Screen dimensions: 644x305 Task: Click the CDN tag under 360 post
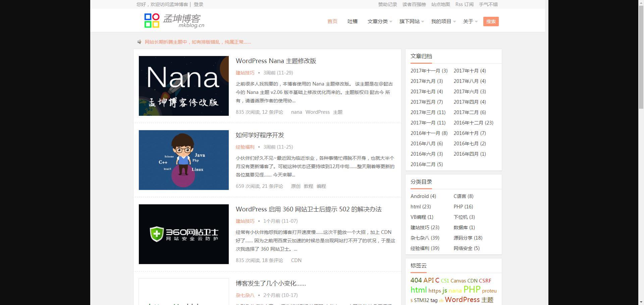tap(296, 260)
